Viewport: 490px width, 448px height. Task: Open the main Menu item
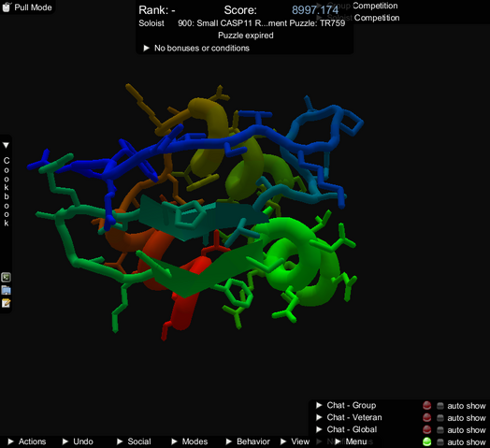[x=351, y=441]
